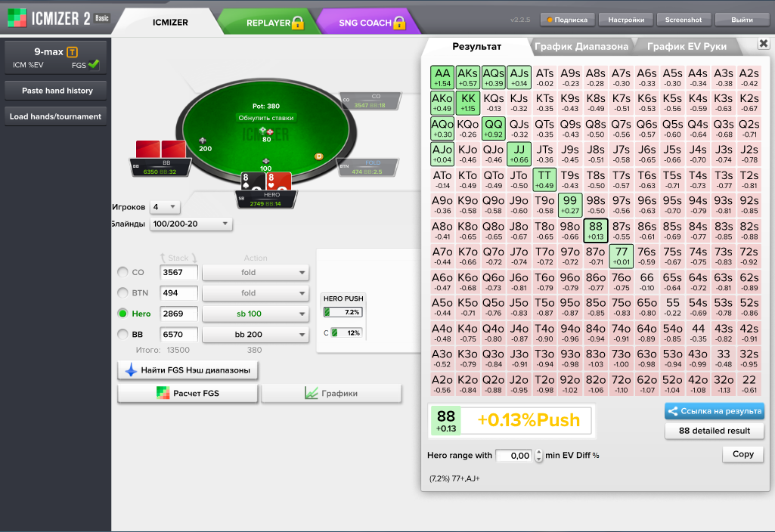Switch to the REPLAYER tab
Screen dimensions: 775x532
(269, 22)
